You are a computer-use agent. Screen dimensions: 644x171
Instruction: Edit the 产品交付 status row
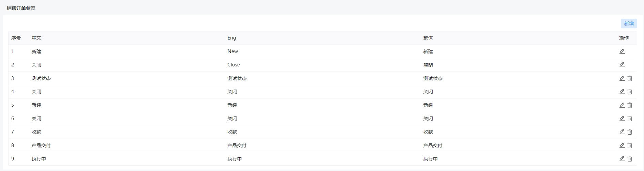(x=622, y=145)
